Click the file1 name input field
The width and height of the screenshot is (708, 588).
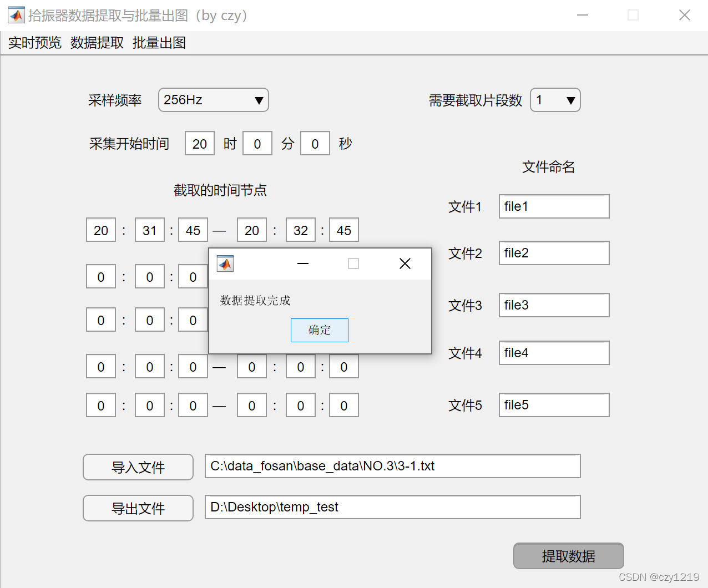click(554, 206)
